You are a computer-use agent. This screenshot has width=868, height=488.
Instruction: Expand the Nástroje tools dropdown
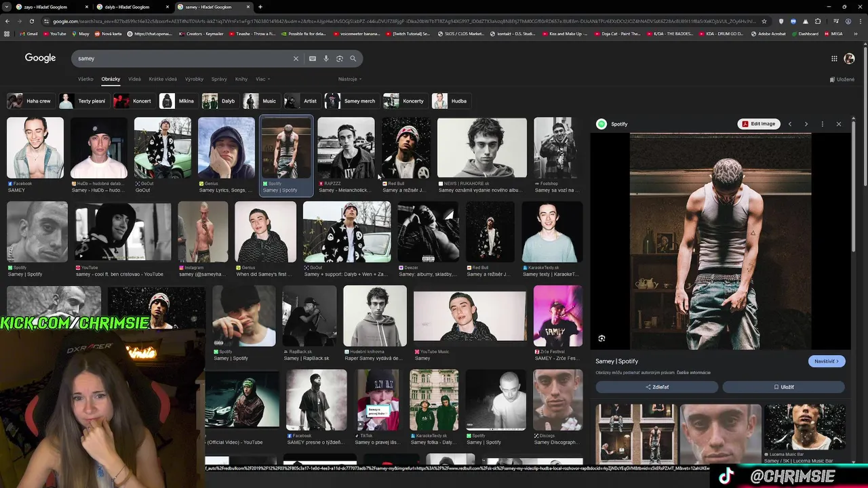tap(350, 79)
